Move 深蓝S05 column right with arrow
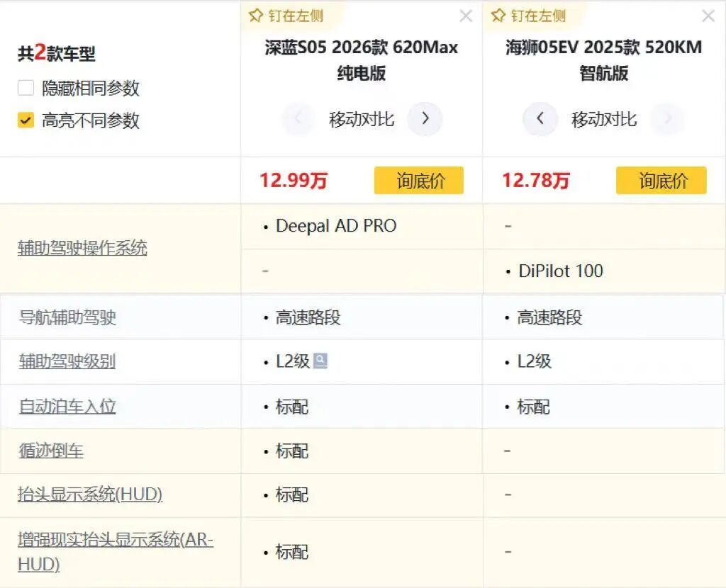Screen dimensions: 726x588 [425, 119]
